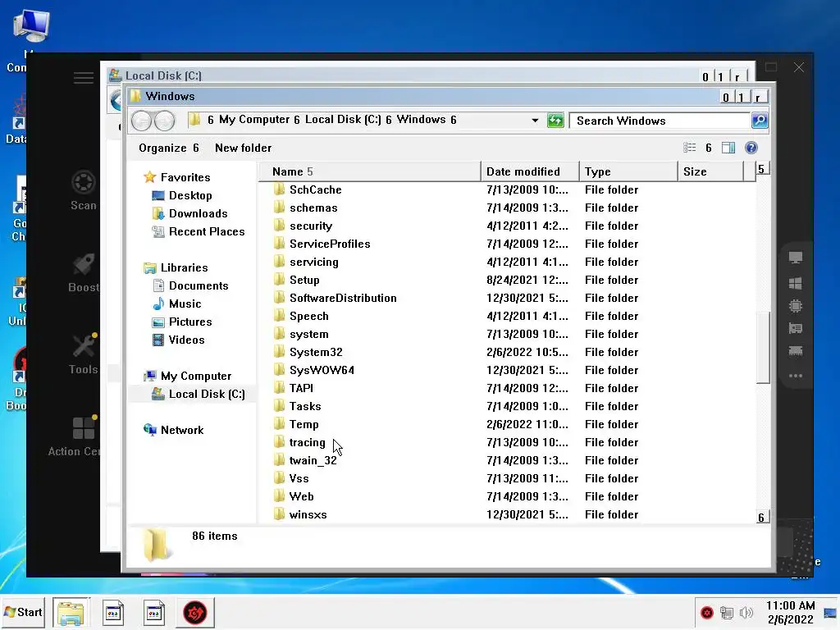
Task: Click the search magnifier icon
Action: [x=760, y=121]
